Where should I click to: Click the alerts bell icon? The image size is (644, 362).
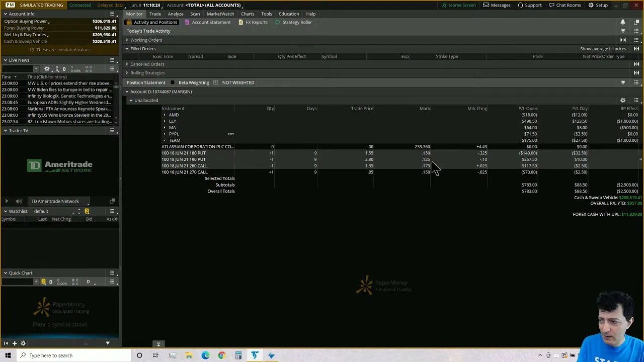point(623,22)
